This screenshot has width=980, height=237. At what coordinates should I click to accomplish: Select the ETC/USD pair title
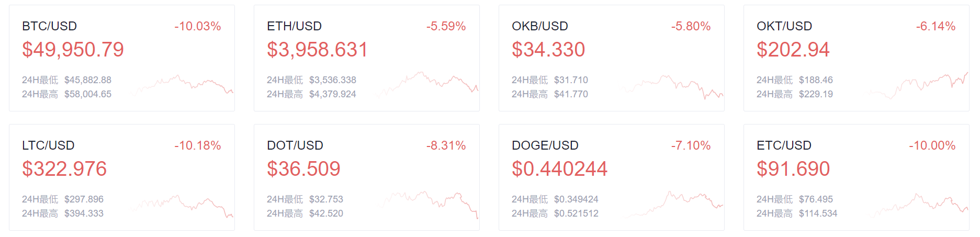point(784,145)
